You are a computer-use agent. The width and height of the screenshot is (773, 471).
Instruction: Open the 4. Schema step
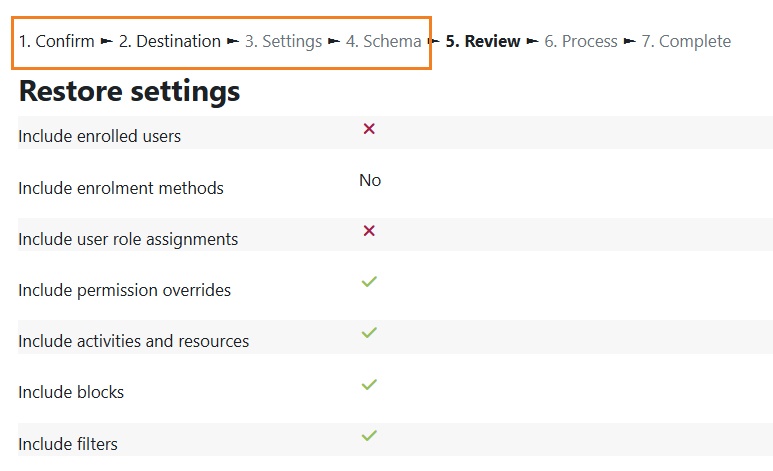(x=384, y=41)
